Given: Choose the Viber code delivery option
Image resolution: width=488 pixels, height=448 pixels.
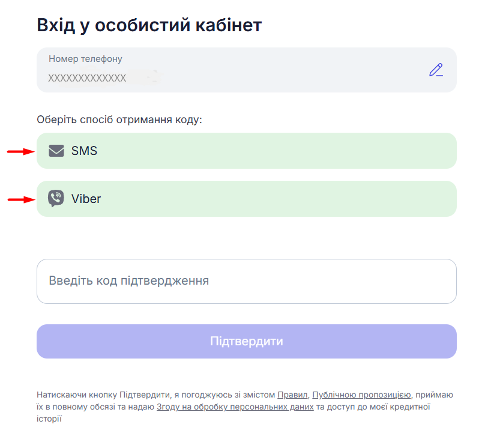Looking at the screenshot, I should pyautogui.click(x=246, y=199).
